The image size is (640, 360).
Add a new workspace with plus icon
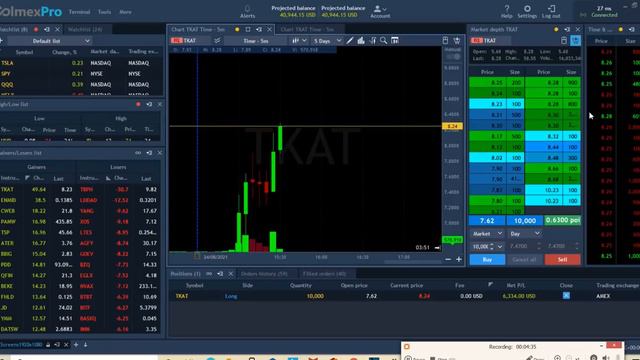(76, 345)
